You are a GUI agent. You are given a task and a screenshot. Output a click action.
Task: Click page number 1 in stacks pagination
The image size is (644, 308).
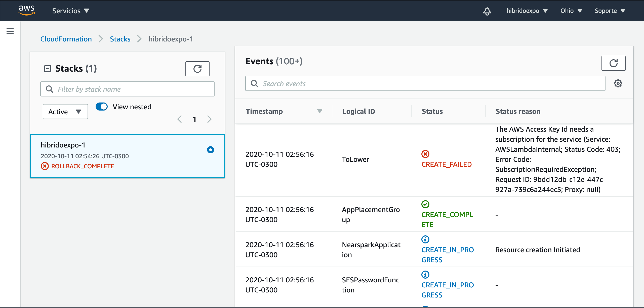click(194, 119)
